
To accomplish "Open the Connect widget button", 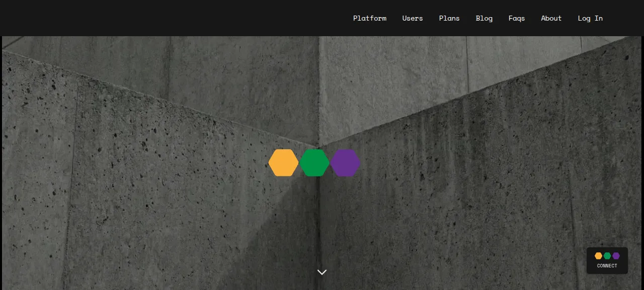I will (607, 260).
